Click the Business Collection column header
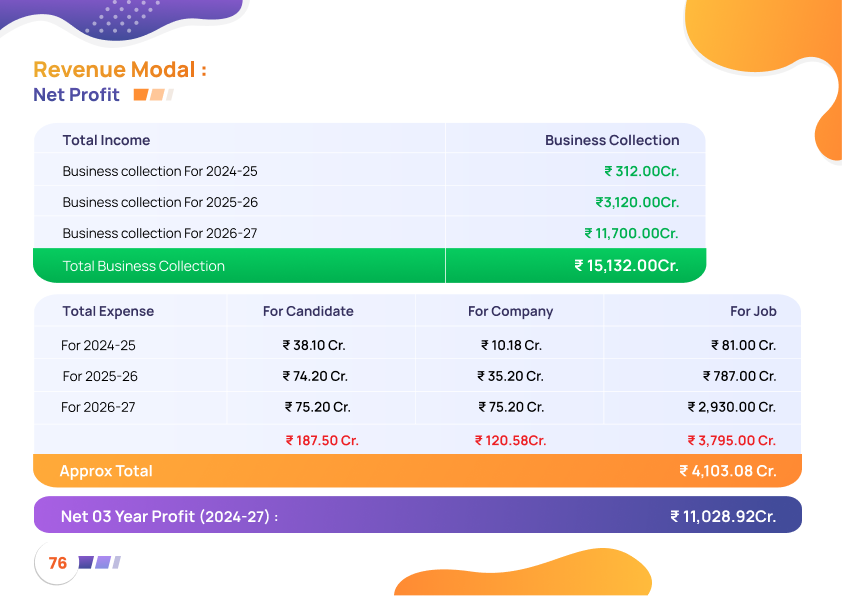The height and width of the screenshot is (596, 842). click(x=611, y=140)
